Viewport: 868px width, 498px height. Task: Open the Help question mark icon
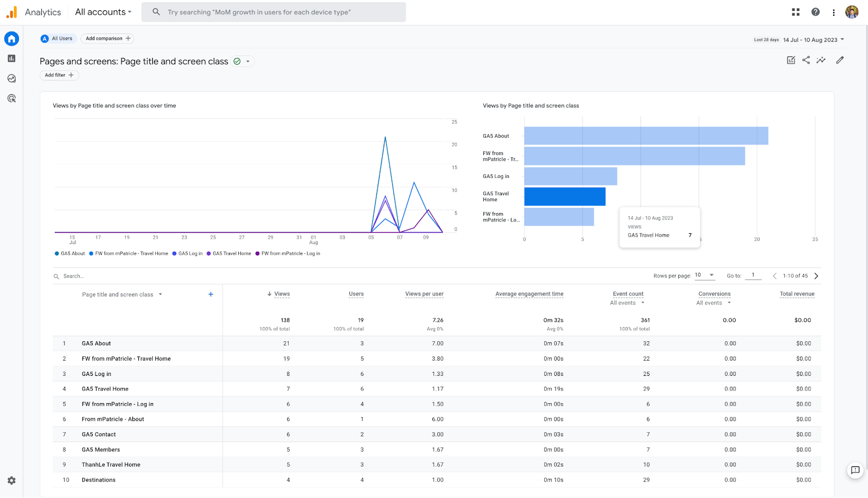pyautogui.click(x=815, y=12)
